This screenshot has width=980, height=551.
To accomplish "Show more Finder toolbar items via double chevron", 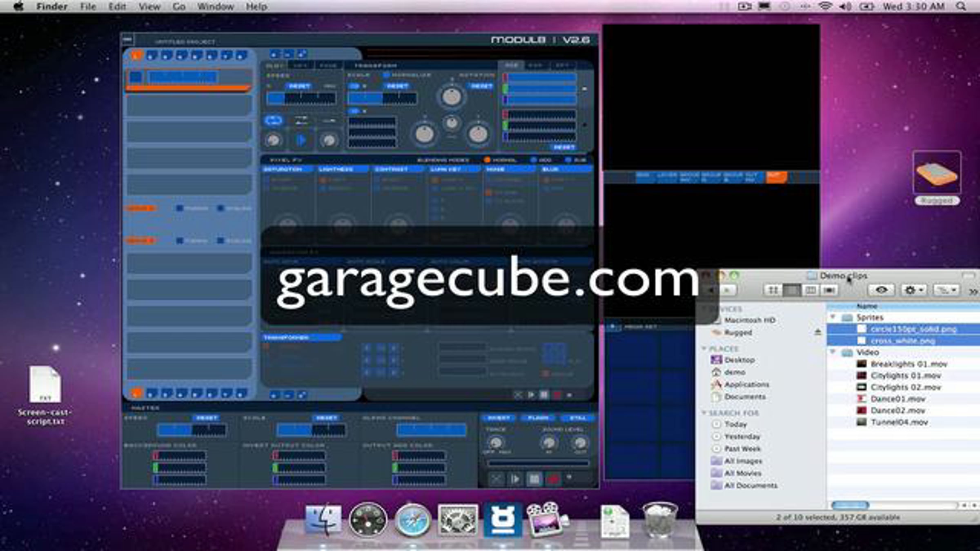I will click(x=973, y=291).
